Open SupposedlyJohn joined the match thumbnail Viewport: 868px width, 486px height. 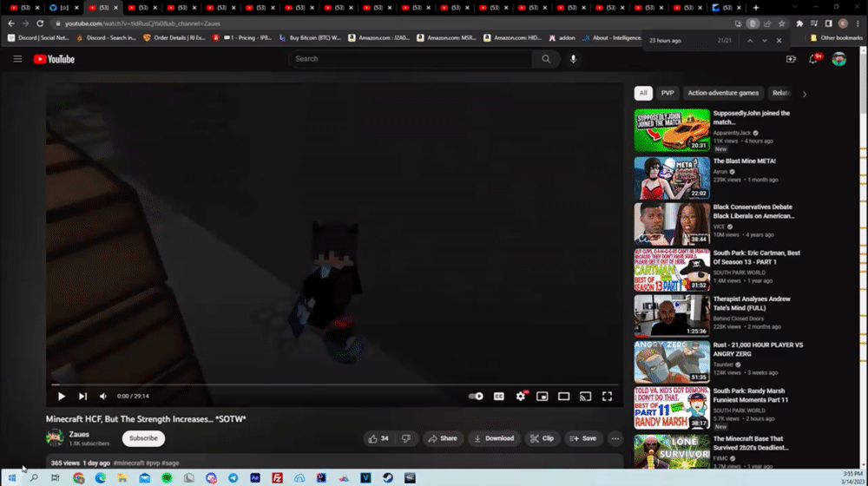point(672,130)
